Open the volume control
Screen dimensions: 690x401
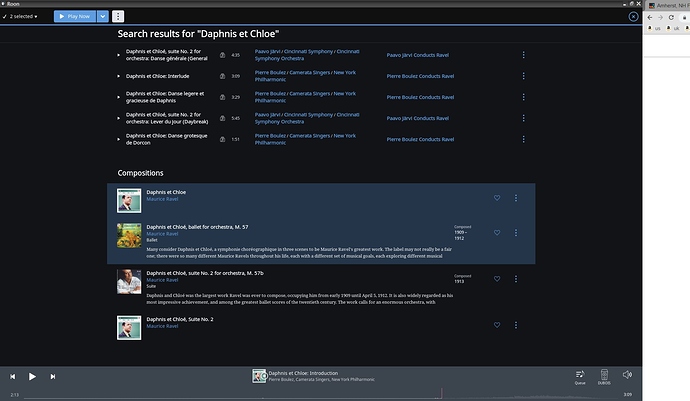[628, 375]
